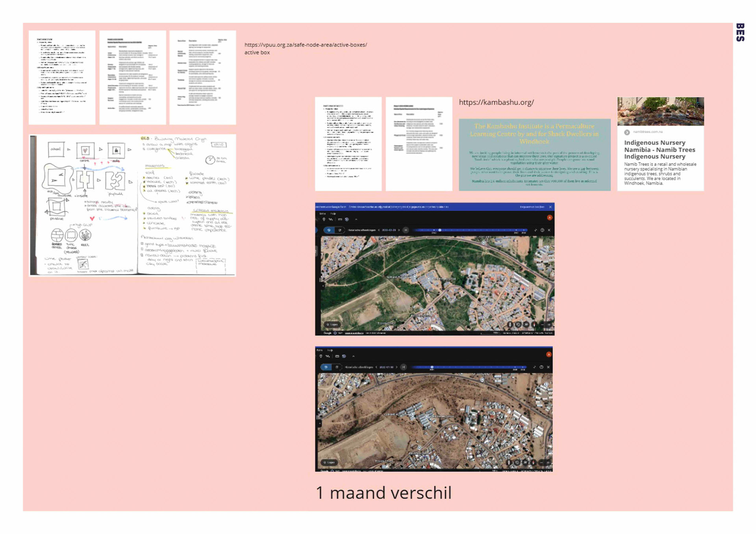The image size is (756, 534).
Task: Open the kambashu.org link
Action: point(496,102)
